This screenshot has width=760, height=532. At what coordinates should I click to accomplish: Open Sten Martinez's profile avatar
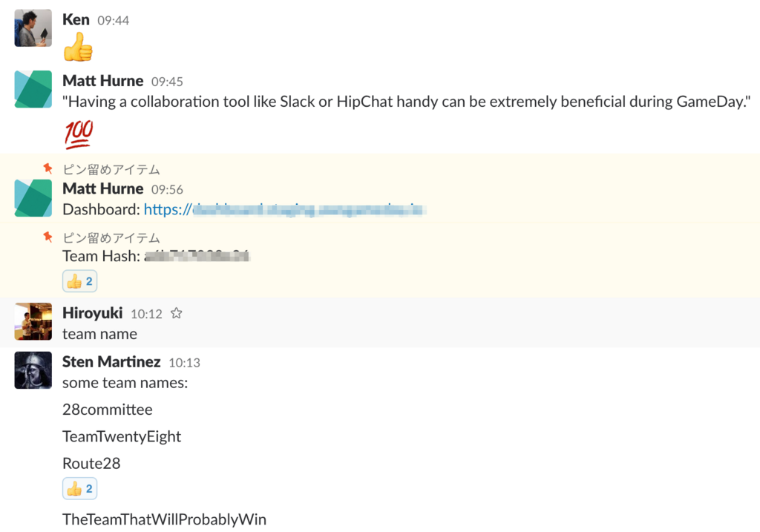point(33,370)
